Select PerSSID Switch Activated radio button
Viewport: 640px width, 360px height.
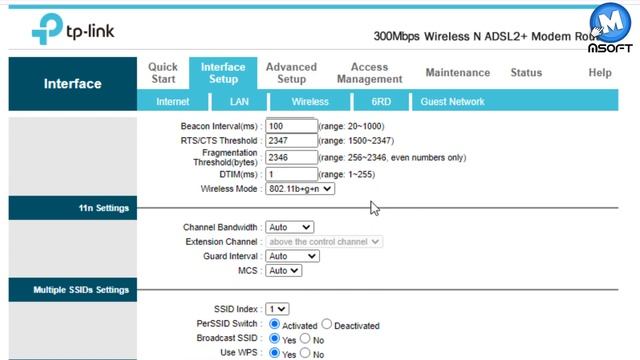coord(274,324)
